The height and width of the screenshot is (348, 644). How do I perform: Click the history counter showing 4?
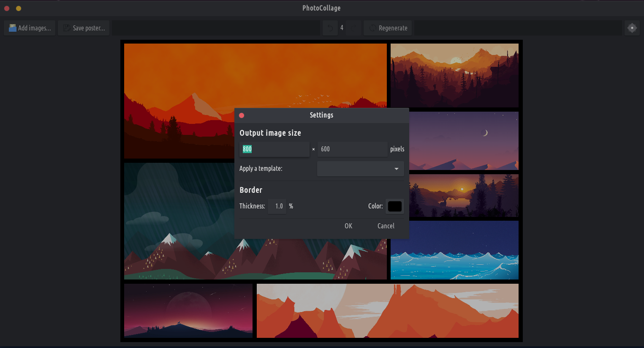342,27
